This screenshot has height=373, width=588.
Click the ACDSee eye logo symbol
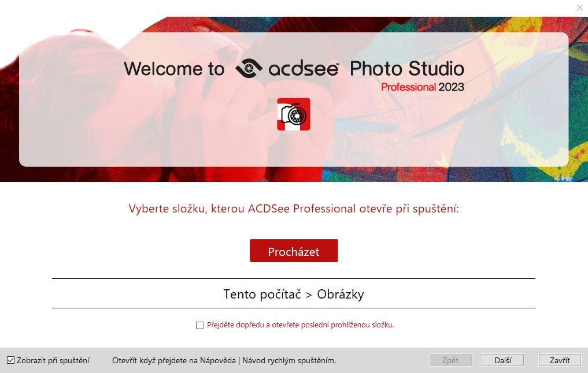249,68
